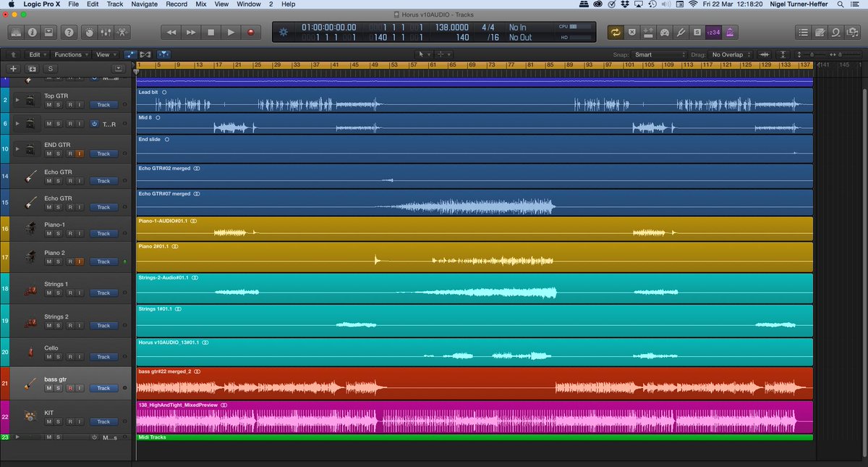
Task: Open the Mixer faders icon
Action: [105, 33]
